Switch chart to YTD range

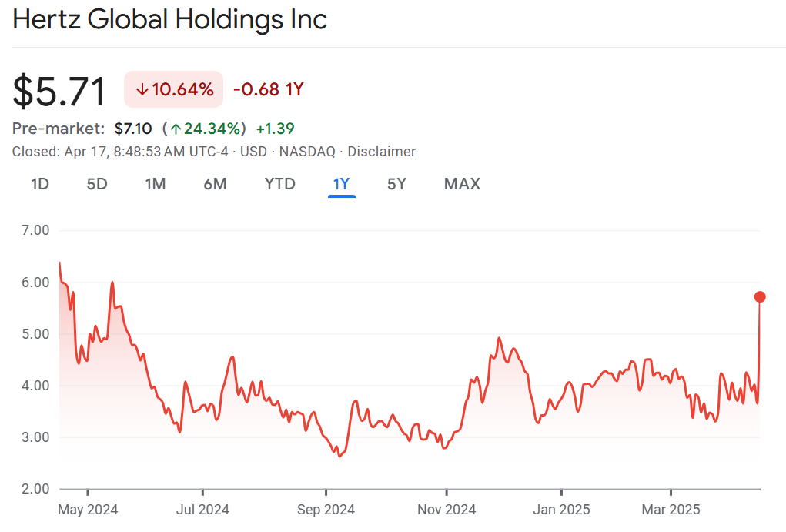tap(279, 184)
